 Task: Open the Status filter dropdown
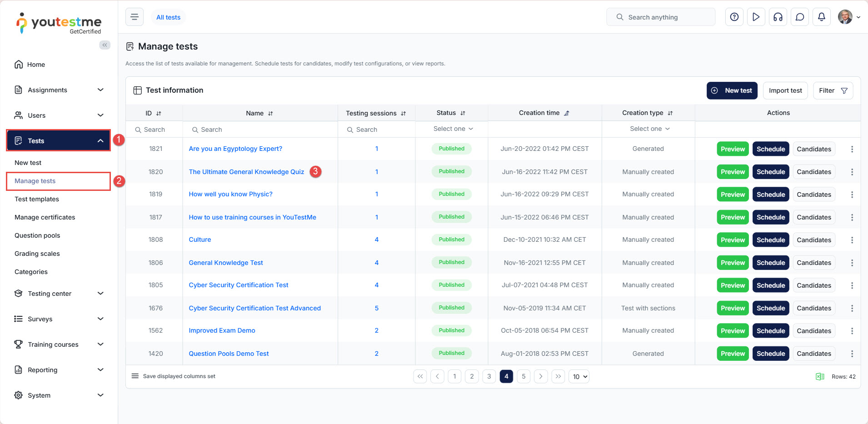[453, 129]
